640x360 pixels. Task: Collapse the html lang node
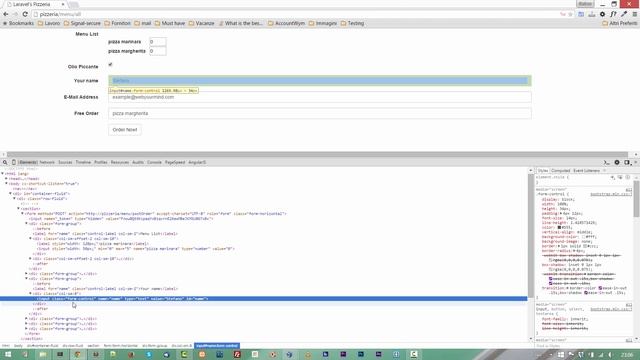[x=3, y=173]
